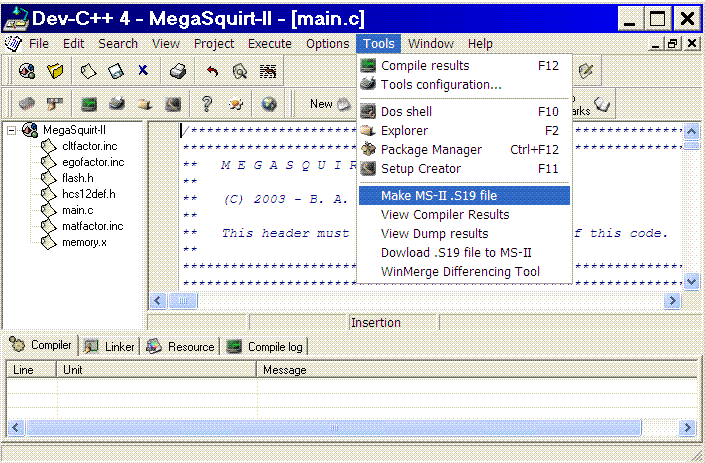The height and width of the screenshot is (463, 705).
Task: Click the New project toolbar icon
Action: [x=27, y=71]
